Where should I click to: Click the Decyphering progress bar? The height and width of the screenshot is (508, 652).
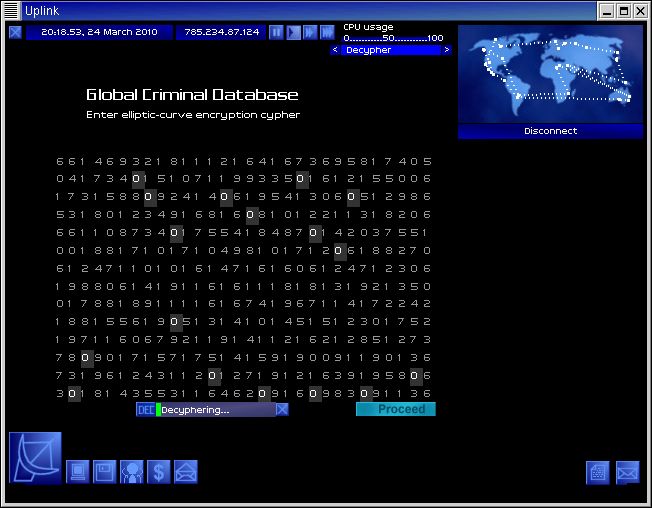click(215, 409)
